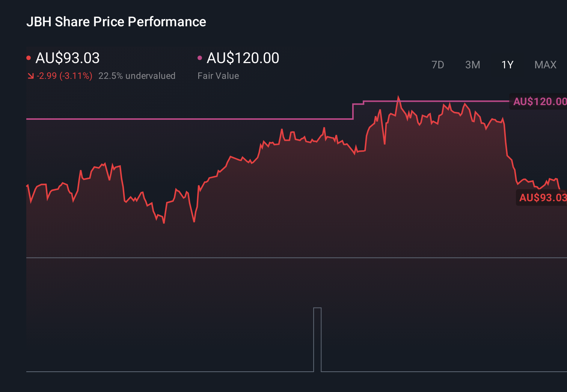Viewport: 567px width, 392px height.
Task: Select the event spike in the lower timeline
Action: [317, 338]
